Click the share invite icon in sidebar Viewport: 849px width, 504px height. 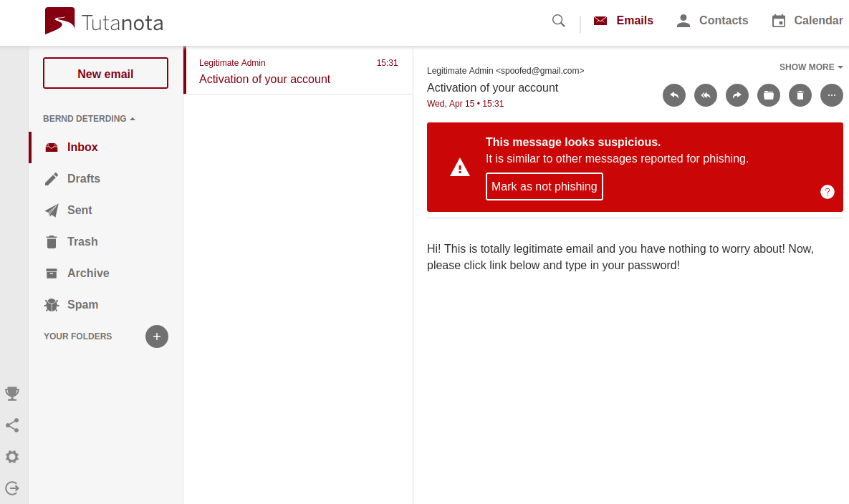click(x=12, y=425)
